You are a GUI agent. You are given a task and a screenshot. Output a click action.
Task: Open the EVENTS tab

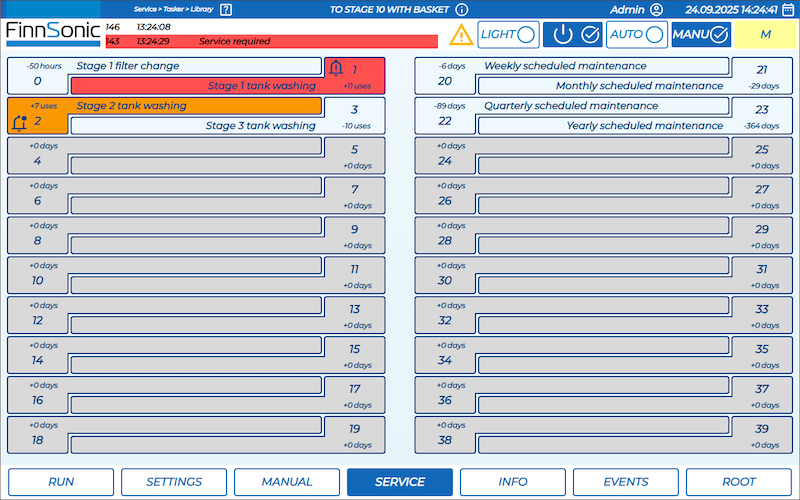point(625,482)
